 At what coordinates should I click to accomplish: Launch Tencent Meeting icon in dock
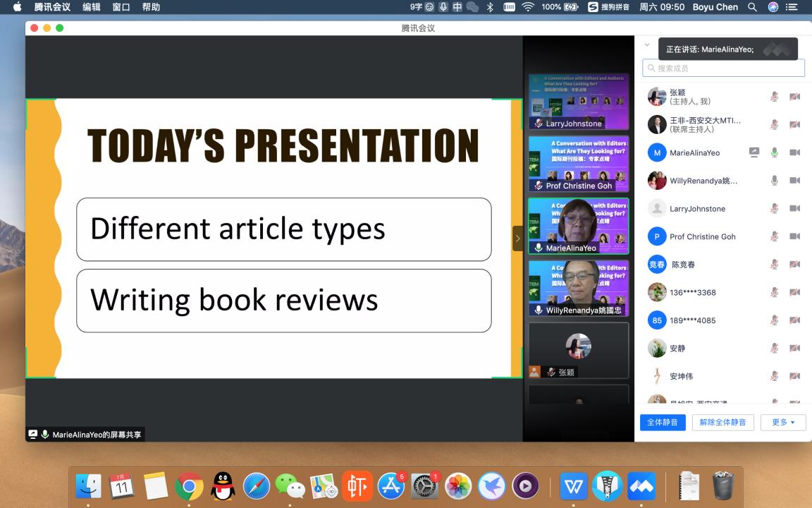coord(641,485)
